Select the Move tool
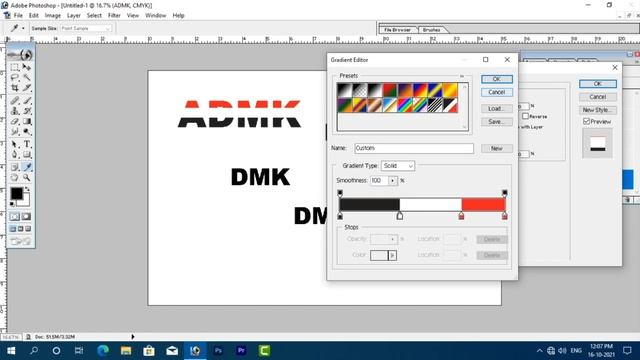Image resolution: width=640 pixels, height=360 pixels. click(27, 67)
